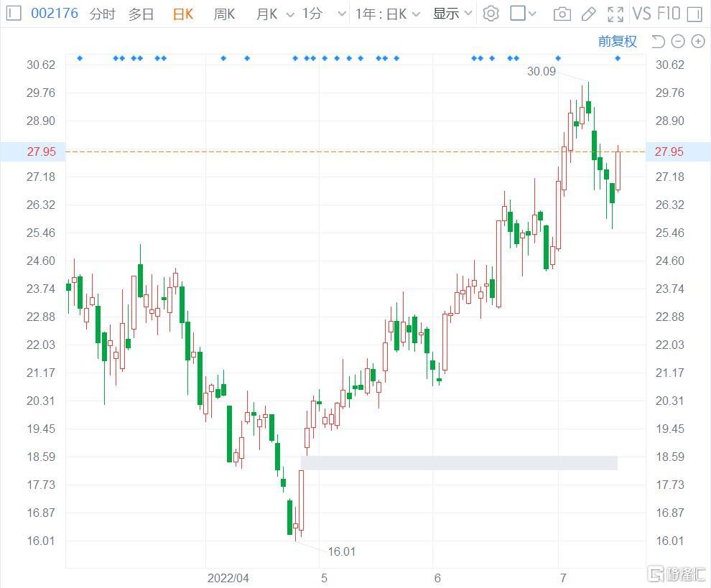Click the camera screenshot icon
This screenshot has height=588, width=711.
(562, 14)
